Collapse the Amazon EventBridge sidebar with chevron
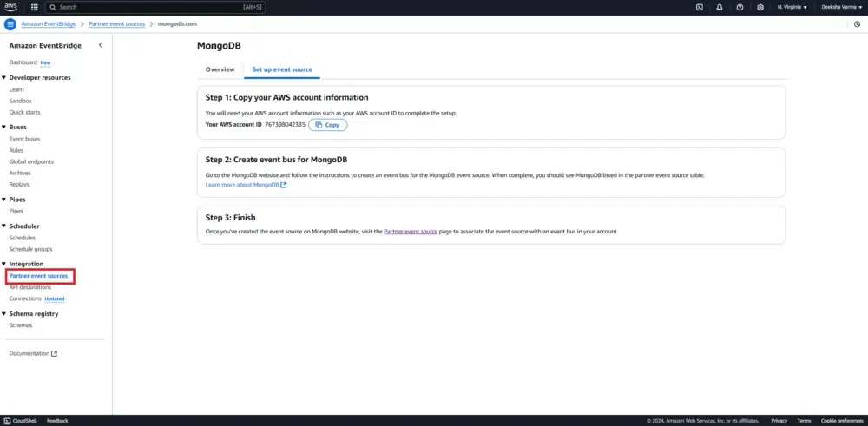This screenshot has height=426, width=868. [101, 45]
